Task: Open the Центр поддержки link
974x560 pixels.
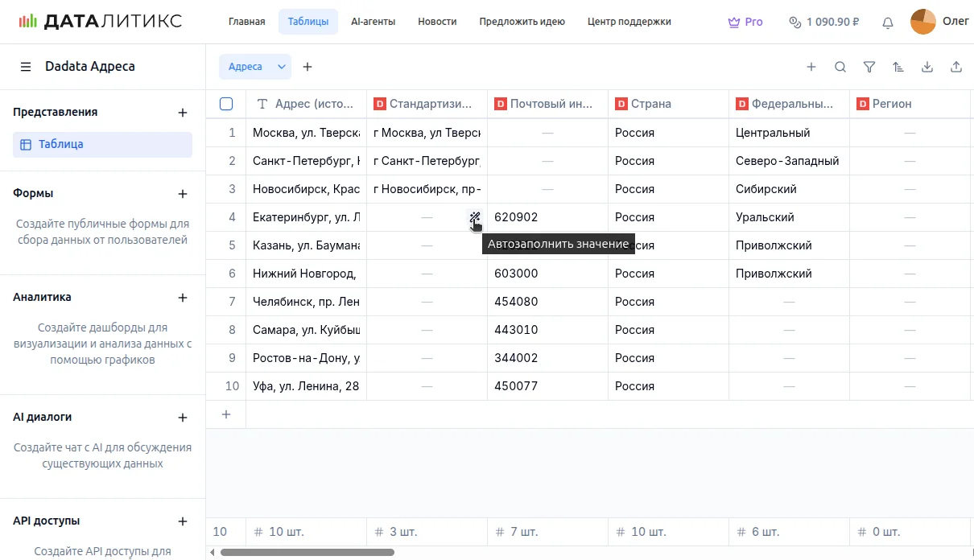Action: (629, 22)
